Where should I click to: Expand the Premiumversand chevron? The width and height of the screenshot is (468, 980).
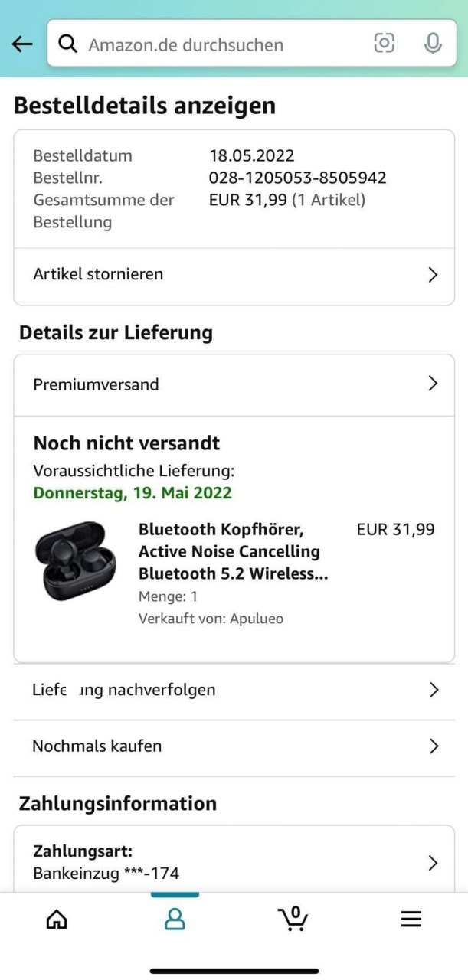[x=433, y=384]
